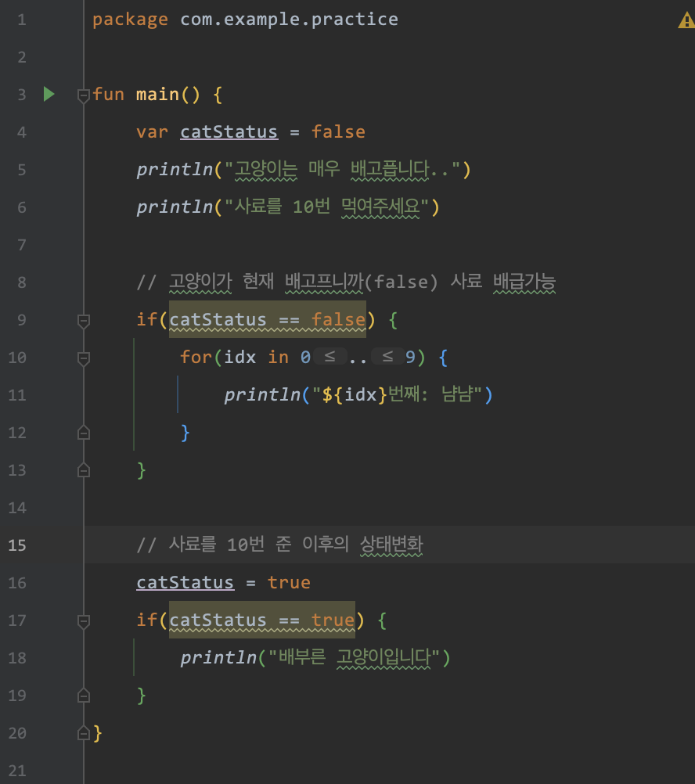This screenshot has width=695, height=784.
Task: Click line number 1 in the gutter
Action: point(21,20)
